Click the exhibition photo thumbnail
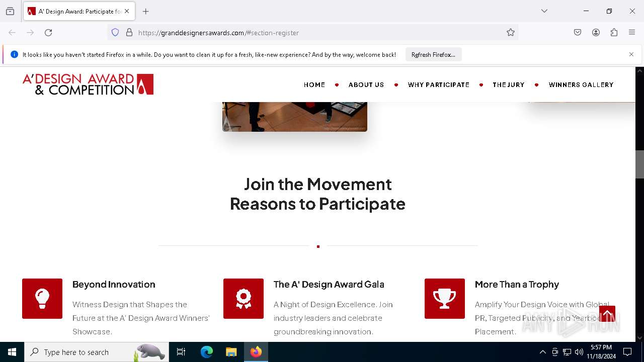 tap(295, 117)
